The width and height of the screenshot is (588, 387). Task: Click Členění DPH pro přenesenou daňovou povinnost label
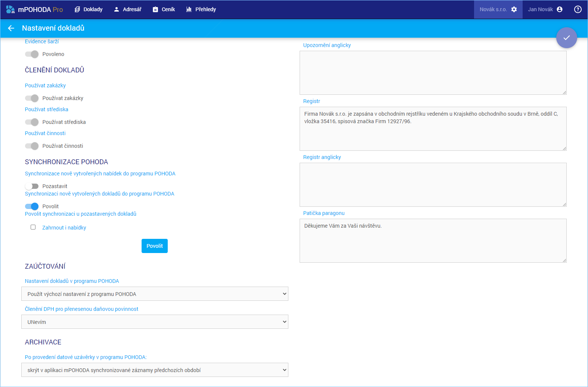[x=81, y=309]
